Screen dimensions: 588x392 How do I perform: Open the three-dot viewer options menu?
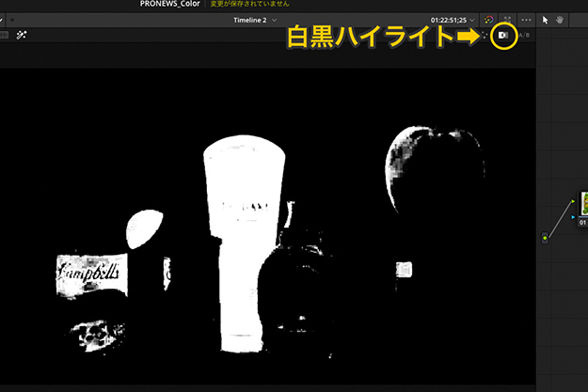pos(526,20)
